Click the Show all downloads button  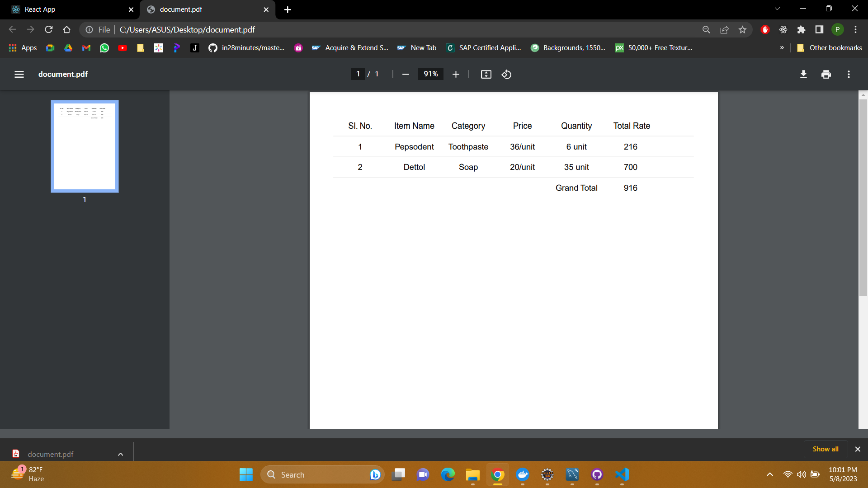[825, 449]
